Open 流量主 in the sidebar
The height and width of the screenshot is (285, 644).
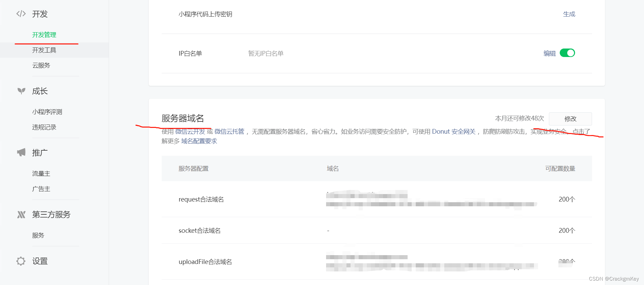tap(41, 174)
